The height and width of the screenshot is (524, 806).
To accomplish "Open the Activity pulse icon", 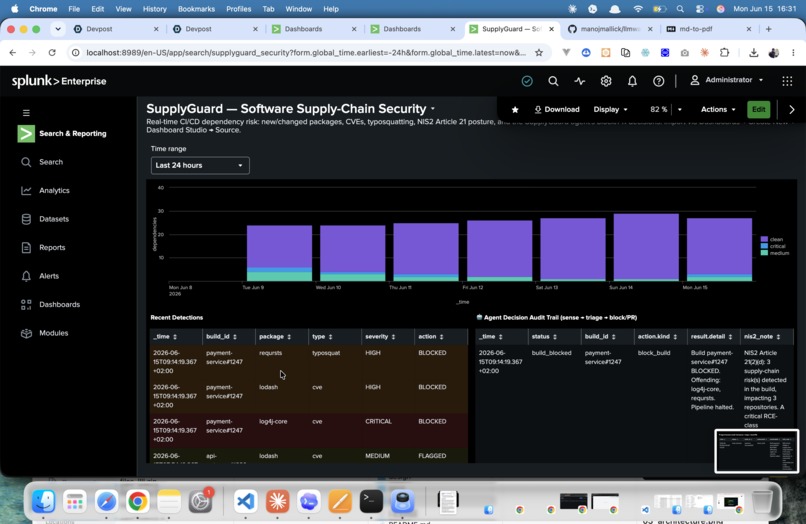I will click(579, 81).
